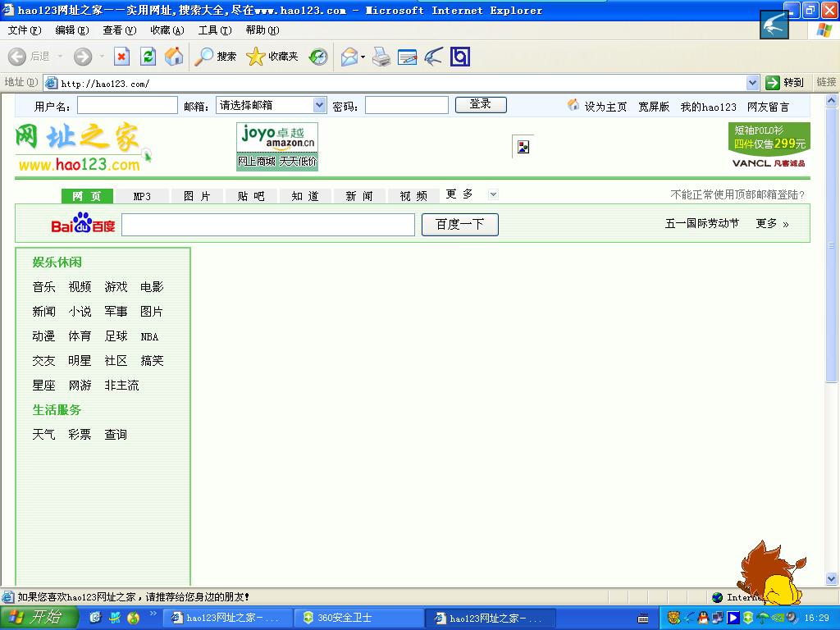Open the 帮助(H) menu
Screen dimensions: 840x630
pyautogui.click(x=262, y=30)
